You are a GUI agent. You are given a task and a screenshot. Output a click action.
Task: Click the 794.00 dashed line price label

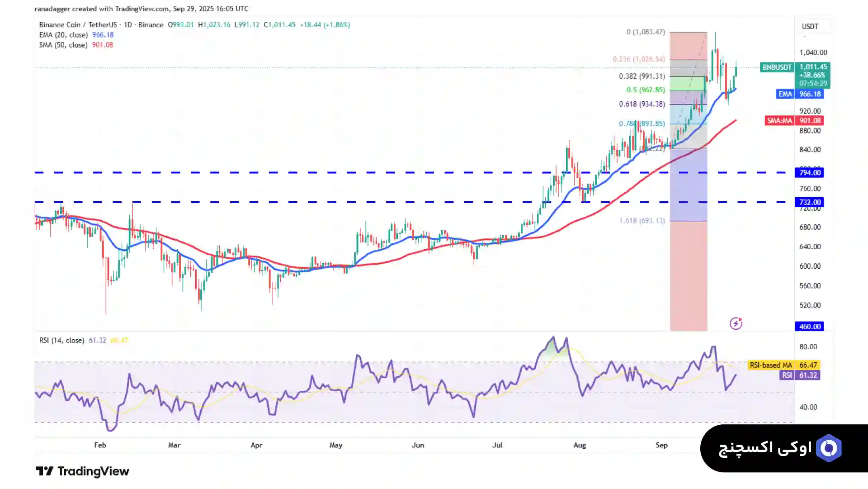coord(809,173)
